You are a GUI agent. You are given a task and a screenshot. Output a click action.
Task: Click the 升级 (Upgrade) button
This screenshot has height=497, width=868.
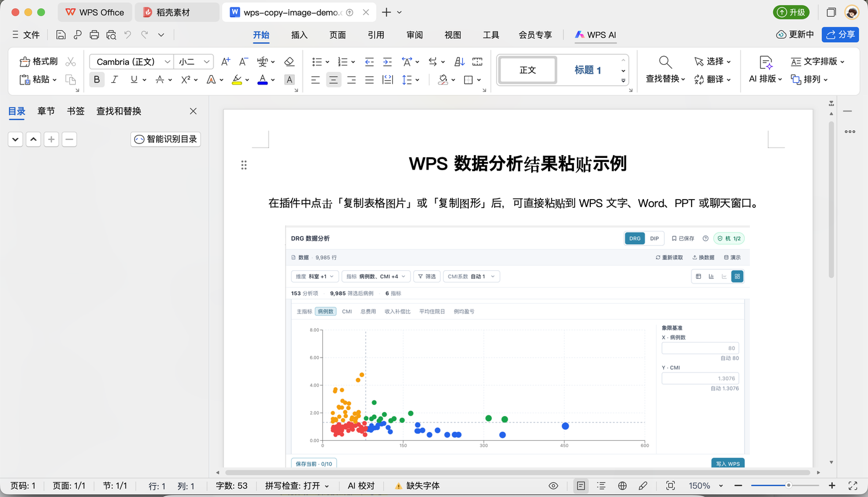(x=792, y=12)
